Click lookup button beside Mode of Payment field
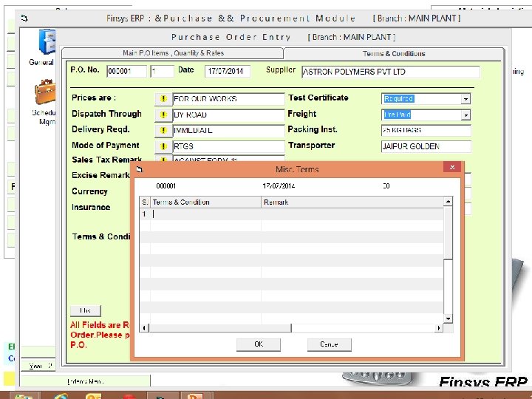532x399 pixels. [x=163, y=146]
